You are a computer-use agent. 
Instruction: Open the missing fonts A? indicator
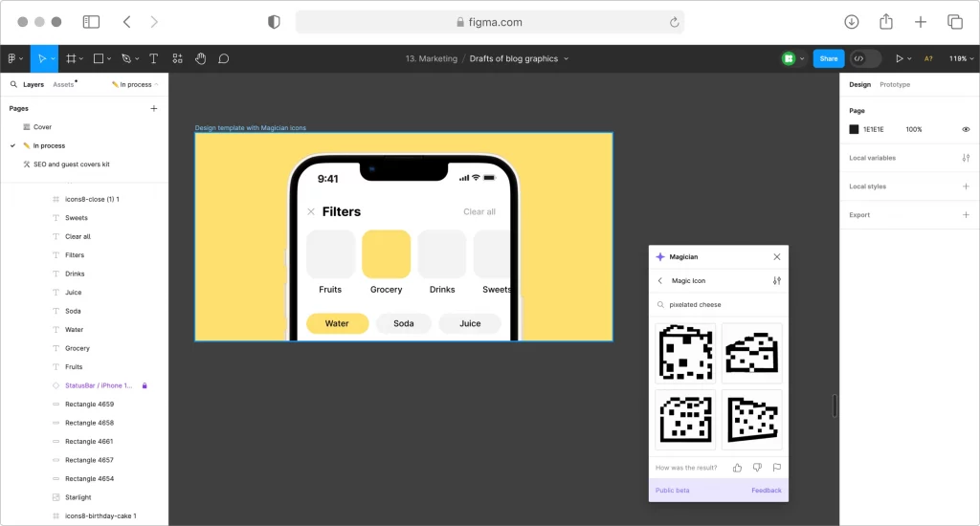click(x=928, y=58)
